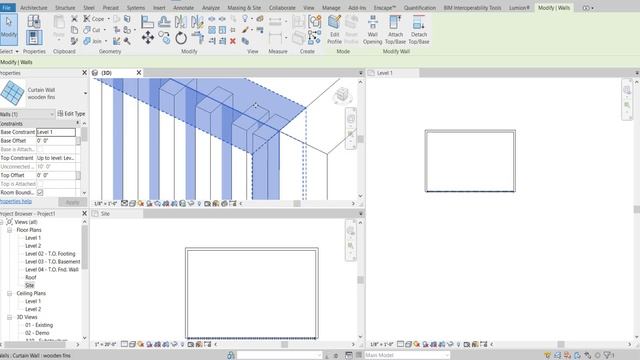This screenshot has height=360, width=640.
Task: Click the Copy to Clipboard icon
Action: (x=74, y=30)
